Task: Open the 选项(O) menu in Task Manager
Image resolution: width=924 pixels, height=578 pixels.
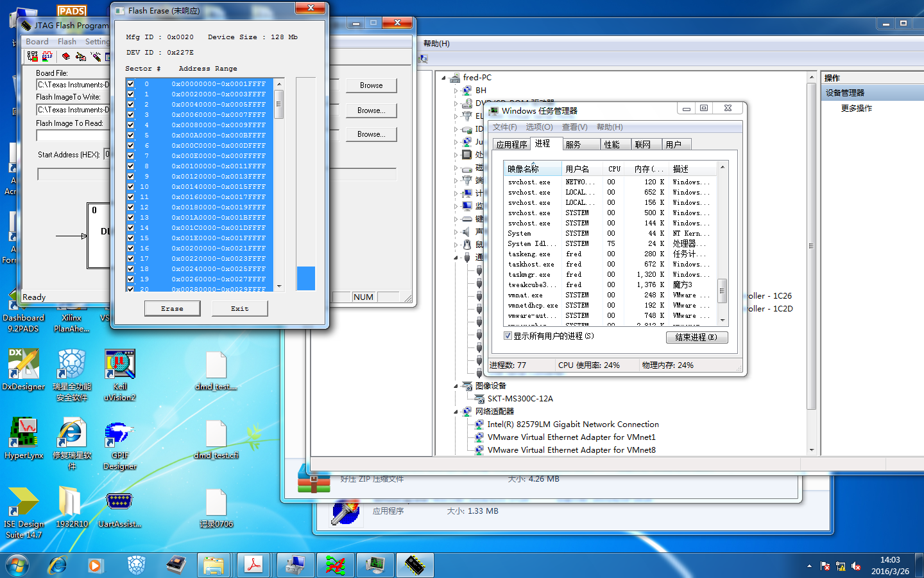Action: pos(539,127)
